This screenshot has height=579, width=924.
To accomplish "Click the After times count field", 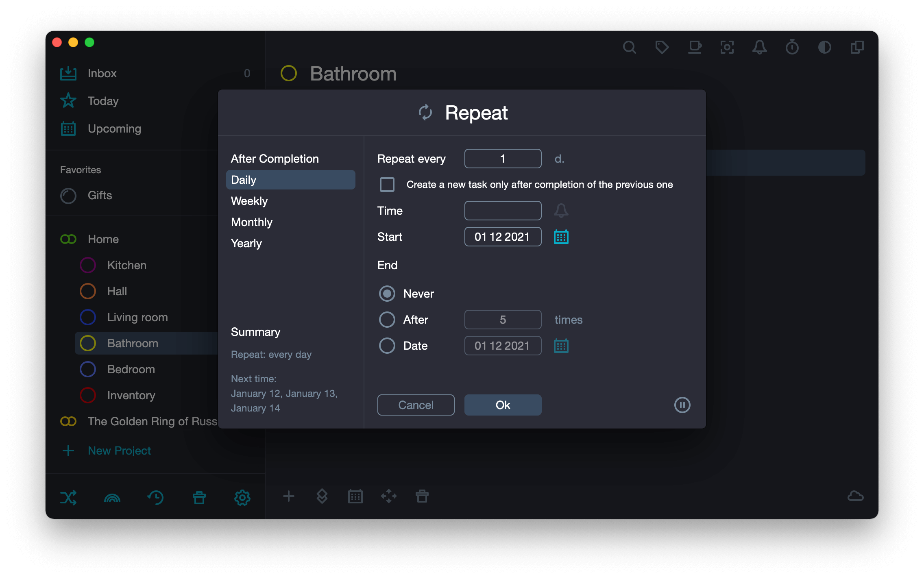I will point(503,320).
